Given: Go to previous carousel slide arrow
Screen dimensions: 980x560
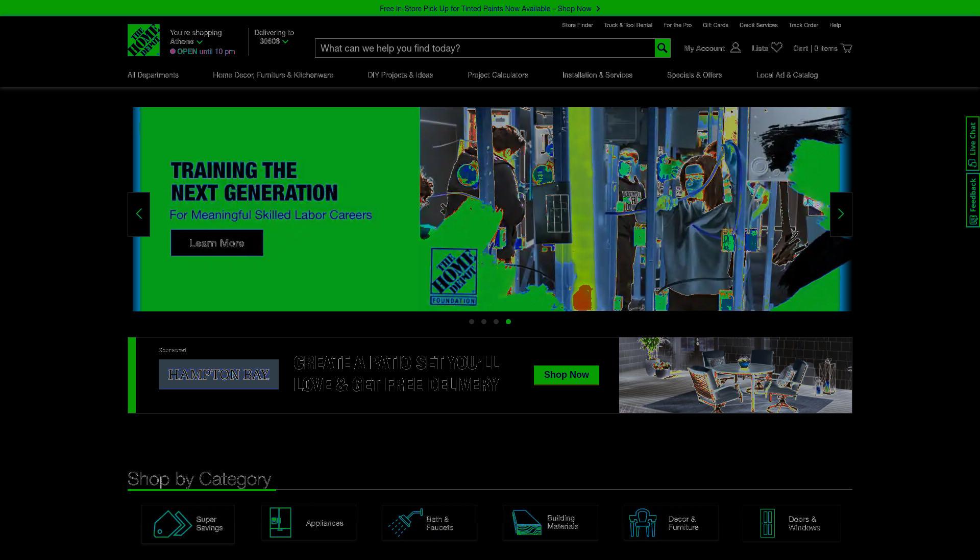Looking at the screenshot, I should (x=139, y=214).
